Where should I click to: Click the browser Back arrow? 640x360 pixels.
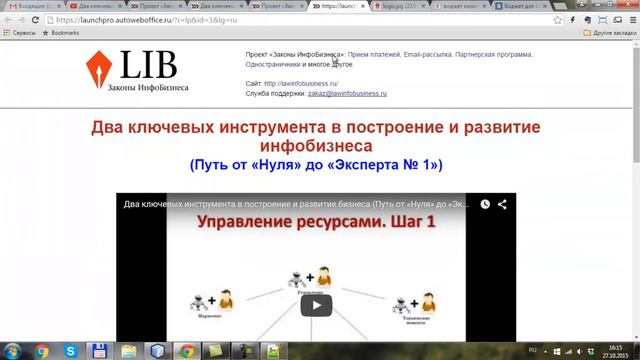tap(8, 20)
